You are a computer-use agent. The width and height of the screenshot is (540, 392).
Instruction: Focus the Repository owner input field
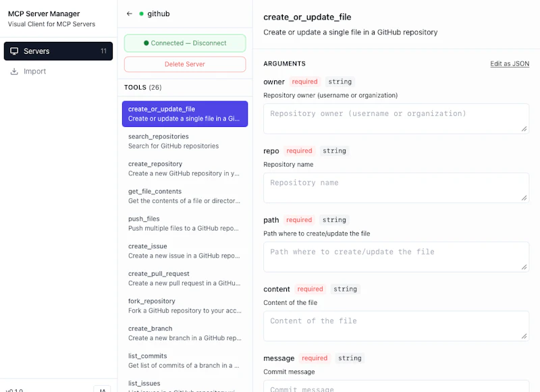click(x=396, y=119)
